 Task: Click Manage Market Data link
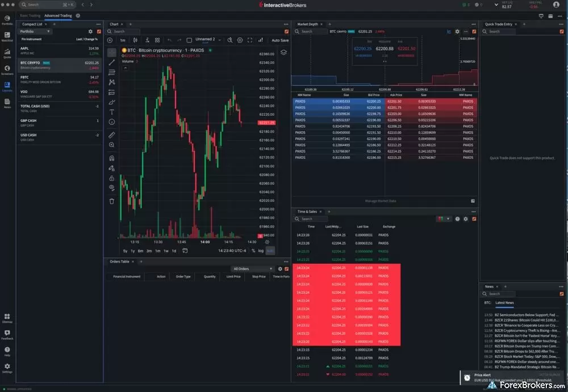click(381, 201)
